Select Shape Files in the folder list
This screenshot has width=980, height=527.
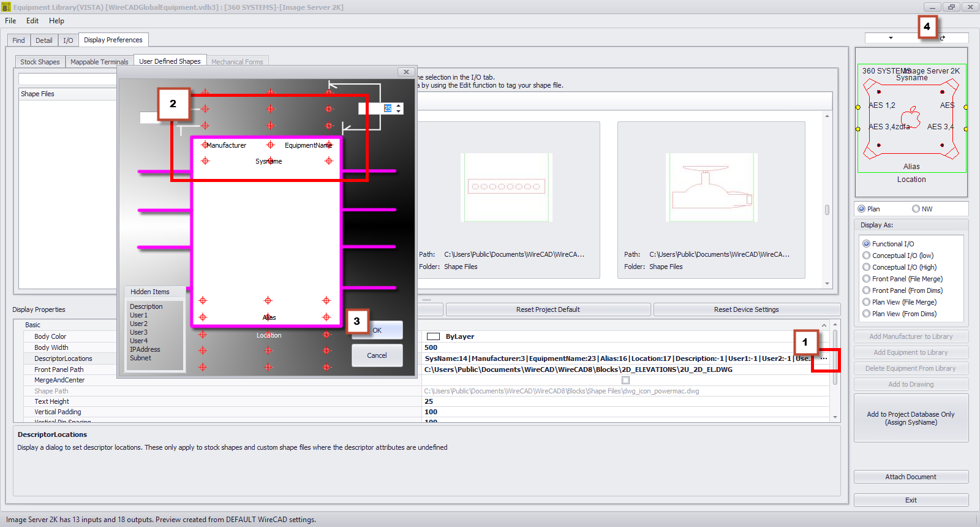coord(37,94)
